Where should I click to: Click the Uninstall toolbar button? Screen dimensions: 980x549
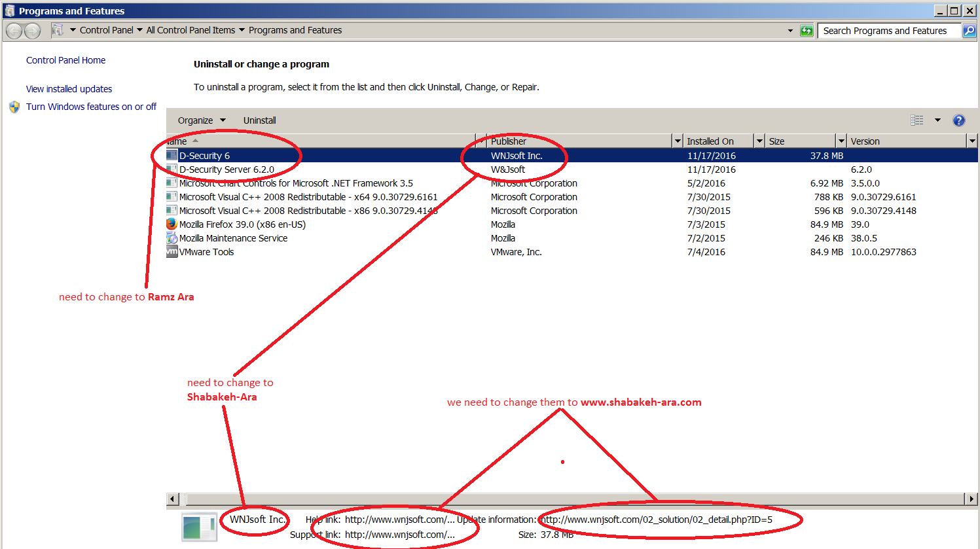pos(259,120)
